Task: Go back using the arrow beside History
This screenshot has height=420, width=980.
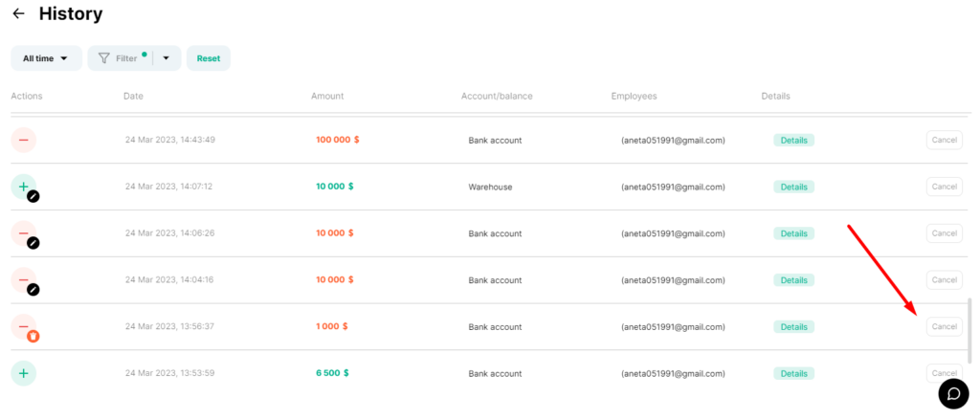Action: coord(19,13)
